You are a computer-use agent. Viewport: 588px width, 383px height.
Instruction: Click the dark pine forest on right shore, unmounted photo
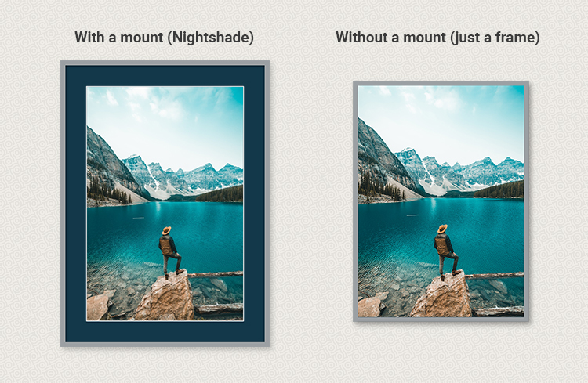(x=499, y=190)
